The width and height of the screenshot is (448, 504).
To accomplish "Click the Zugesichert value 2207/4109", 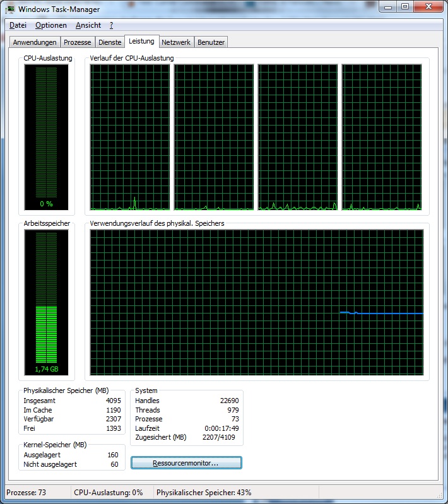I will click(x=219, y=438).
